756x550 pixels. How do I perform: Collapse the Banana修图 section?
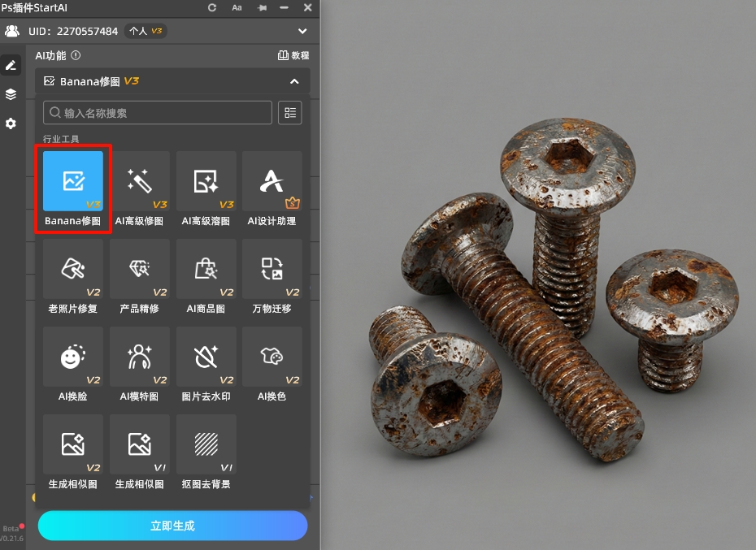[x=294, y=81]
